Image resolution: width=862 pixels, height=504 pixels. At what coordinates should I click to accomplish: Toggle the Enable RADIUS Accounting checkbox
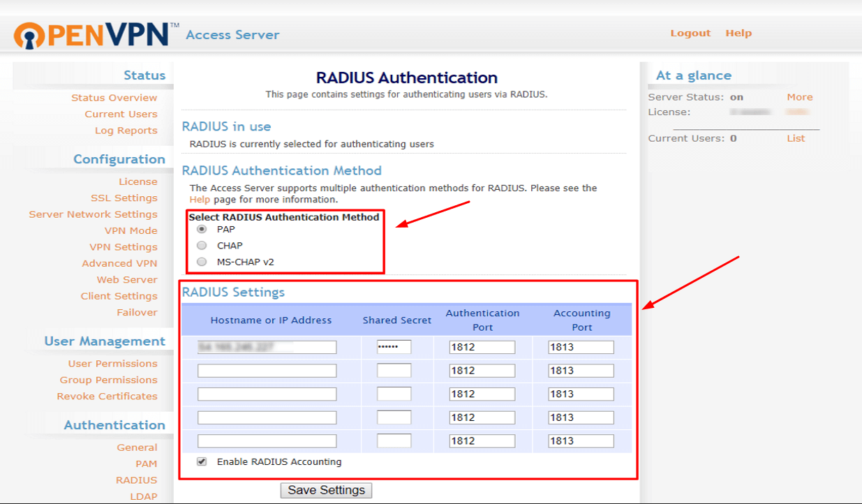pos(202,461)
